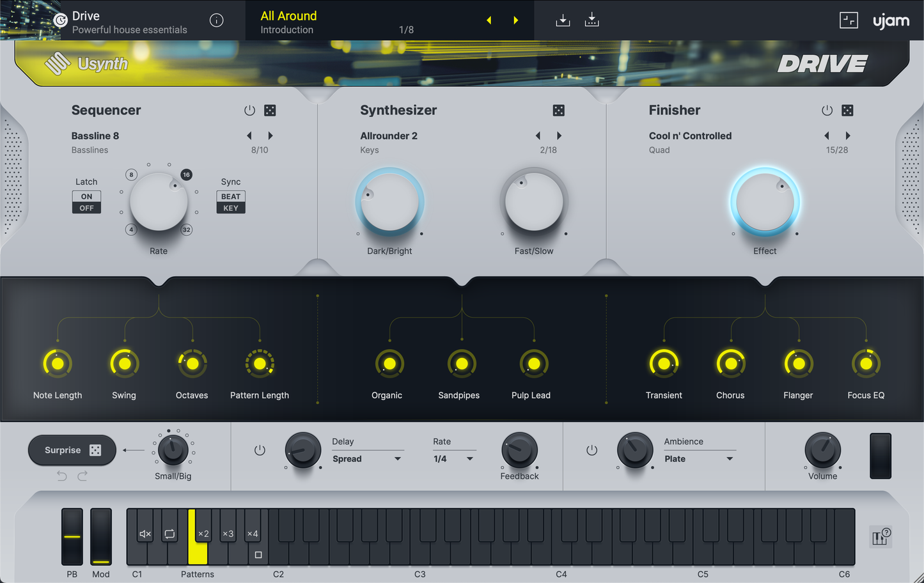
Task: Go to next global preset arrow
Action: tap(515, 20)
